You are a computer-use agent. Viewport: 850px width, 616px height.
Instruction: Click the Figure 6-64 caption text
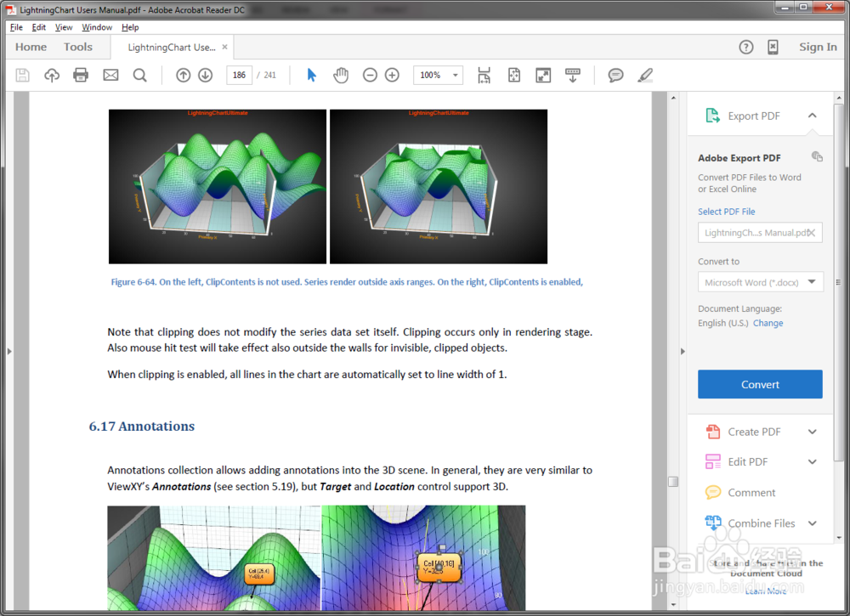[347, 282]
